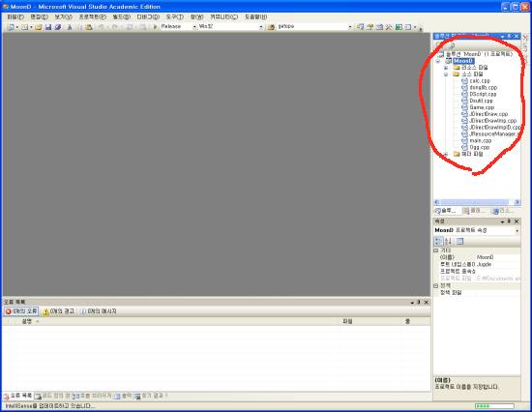This screenshot has height=412, width=532.
Task: Open the 보기(V) menu
Action: click(63, 17)
